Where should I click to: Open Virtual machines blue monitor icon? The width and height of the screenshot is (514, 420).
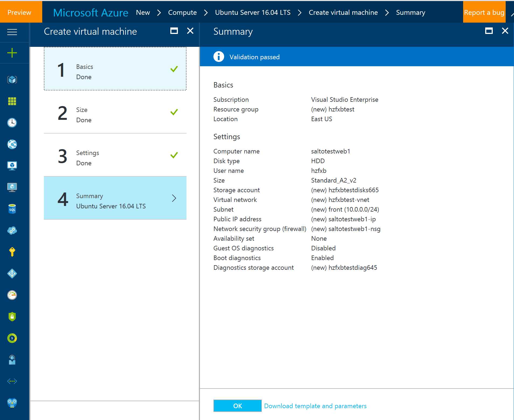(12, 166)
